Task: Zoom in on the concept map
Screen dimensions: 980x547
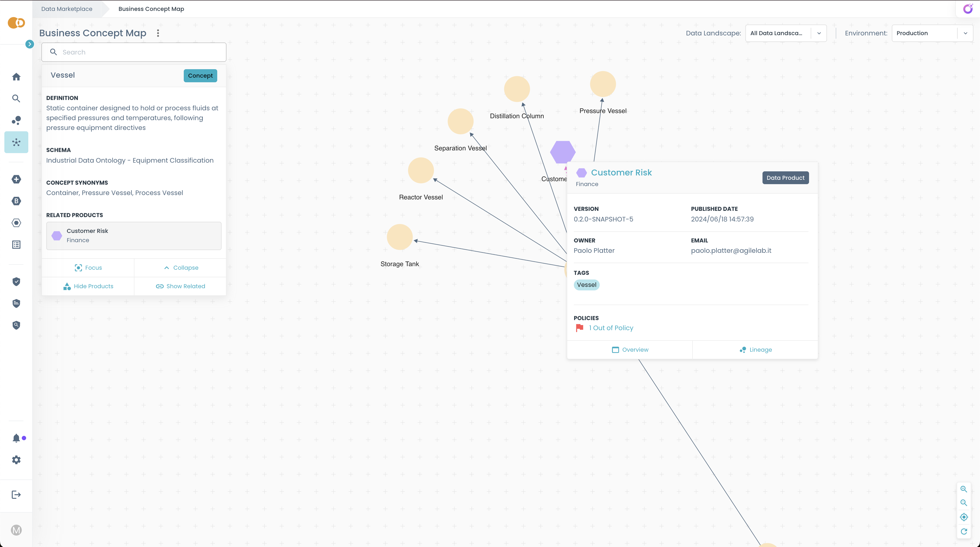Action: [964, 489]
